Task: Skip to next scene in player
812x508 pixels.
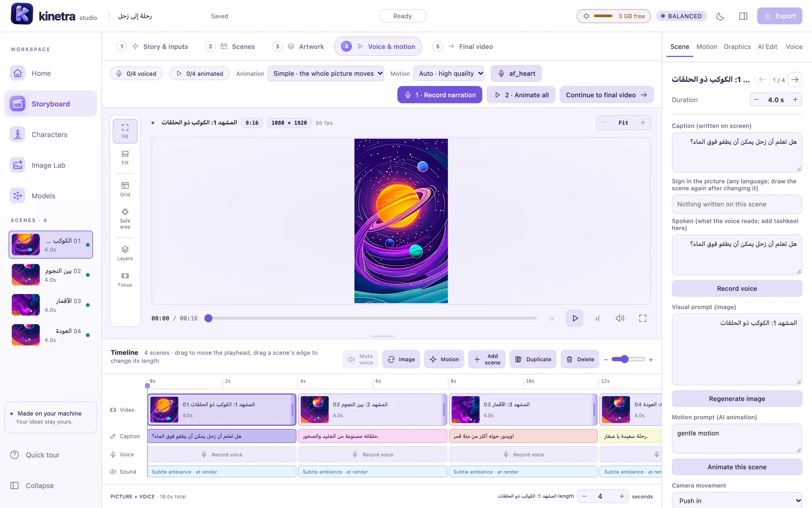Action: tap(597, 319)
